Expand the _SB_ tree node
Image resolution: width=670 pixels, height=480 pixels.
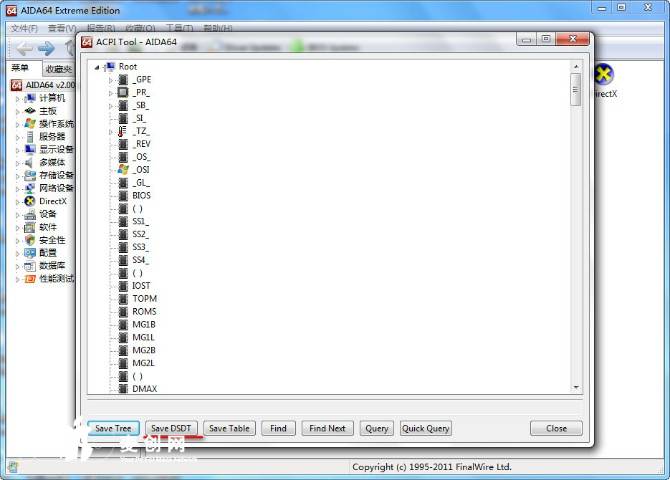pyautogui.click(x=111, y=105)
